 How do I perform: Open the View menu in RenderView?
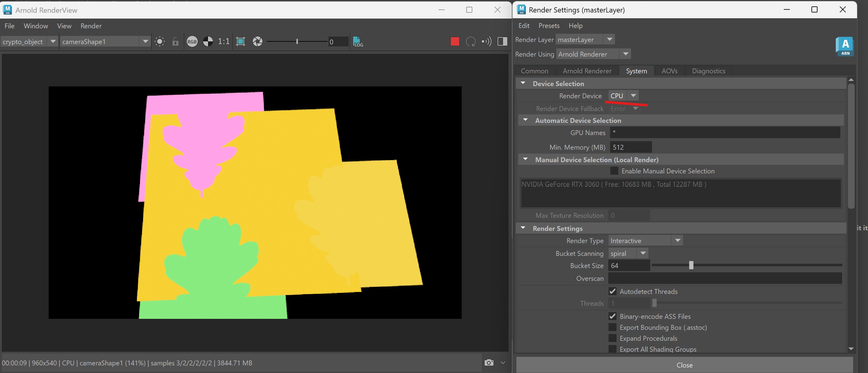(64, 26)
